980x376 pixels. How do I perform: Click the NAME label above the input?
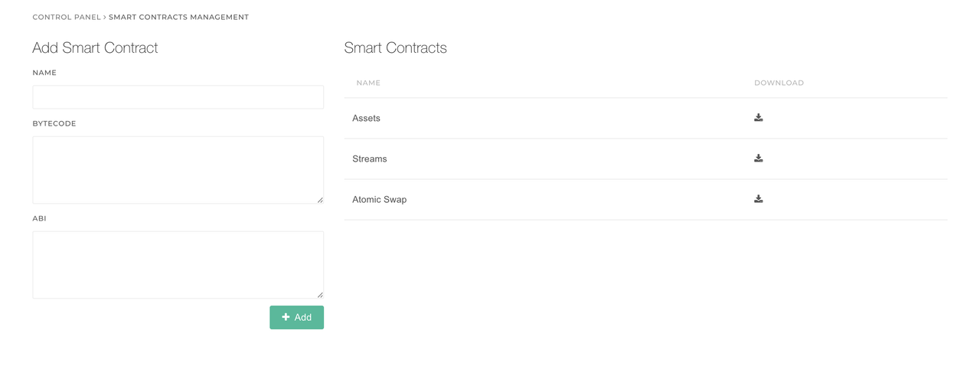pyautogui.click(x=44, y=73)
